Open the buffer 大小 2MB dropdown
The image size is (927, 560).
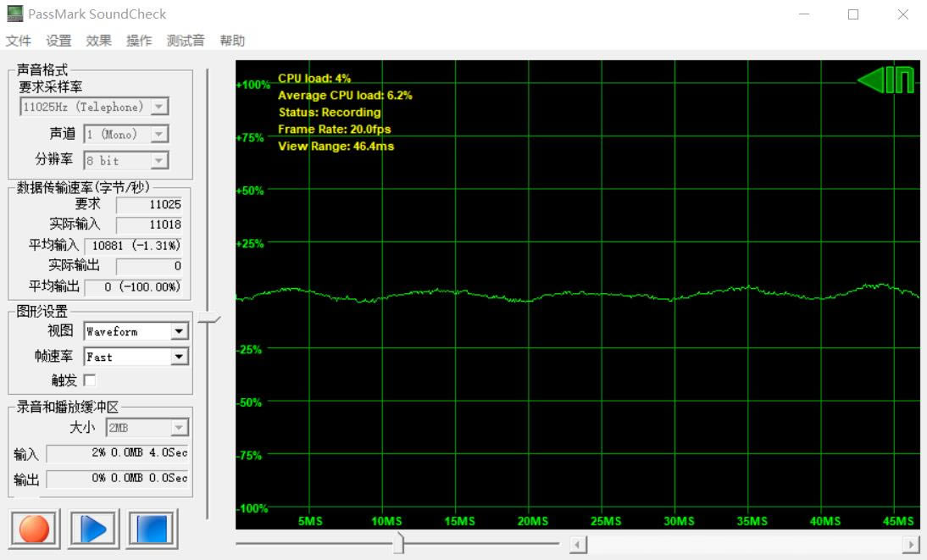click(x=147, y=428)
